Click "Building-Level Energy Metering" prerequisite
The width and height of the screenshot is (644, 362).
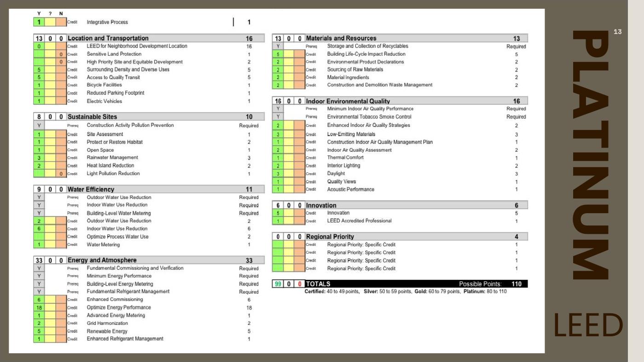click(x=120, y=284)
